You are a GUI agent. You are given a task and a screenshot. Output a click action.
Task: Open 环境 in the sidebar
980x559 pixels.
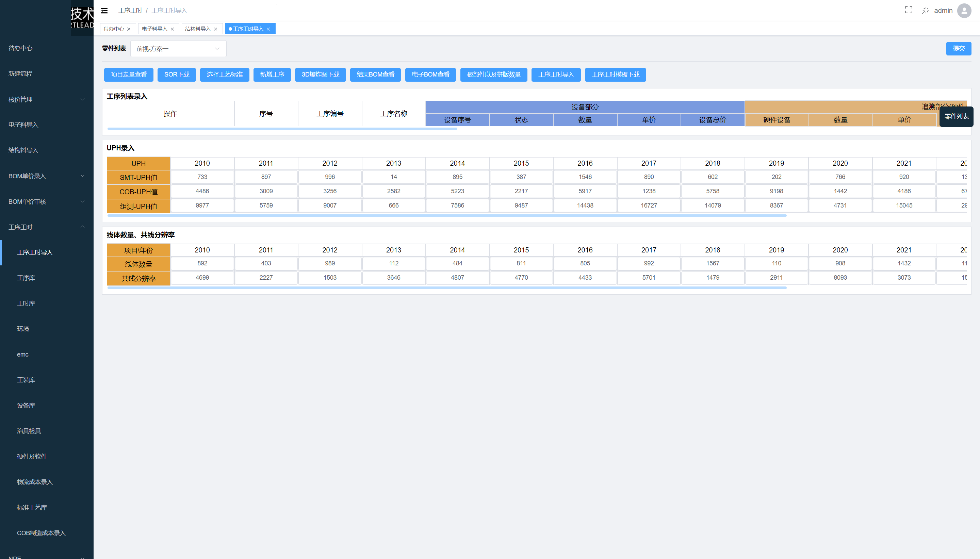46,329
